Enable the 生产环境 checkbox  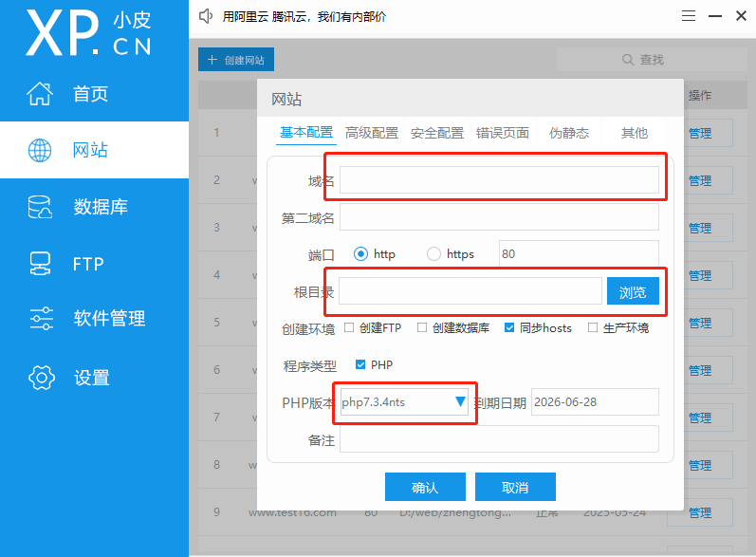click(593, 328)
